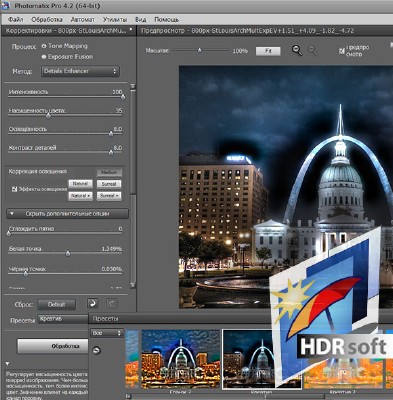Click the Контраст деталей slider handle

(x=111, y=153)
